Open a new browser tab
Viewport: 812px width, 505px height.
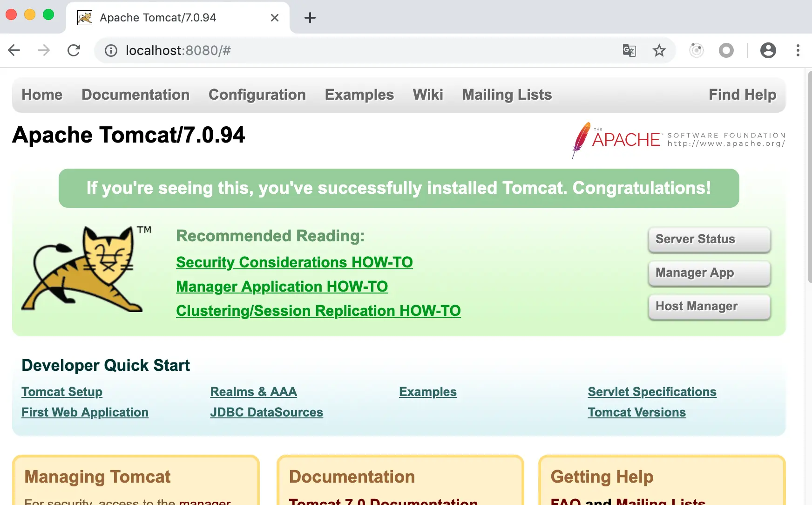coord(310,18)
